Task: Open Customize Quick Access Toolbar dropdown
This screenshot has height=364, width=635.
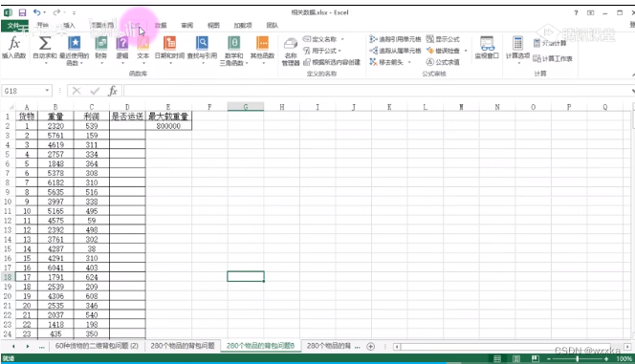Action: tap(74, 13)
